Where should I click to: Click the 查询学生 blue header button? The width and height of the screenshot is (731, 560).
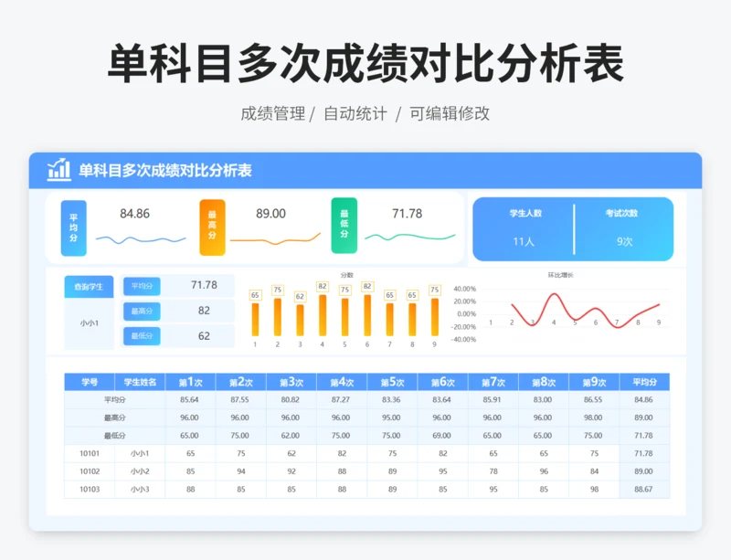coord(89,287)
